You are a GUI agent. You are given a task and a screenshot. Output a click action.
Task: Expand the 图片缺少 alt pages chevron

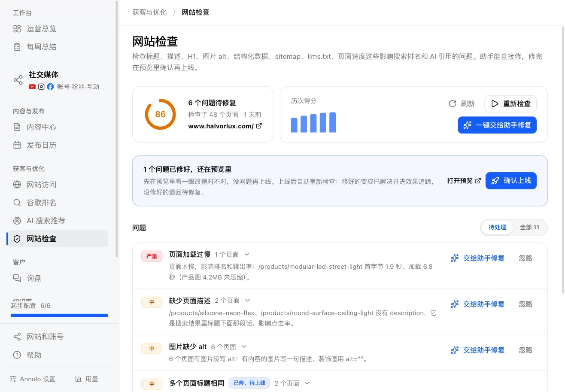244,346
